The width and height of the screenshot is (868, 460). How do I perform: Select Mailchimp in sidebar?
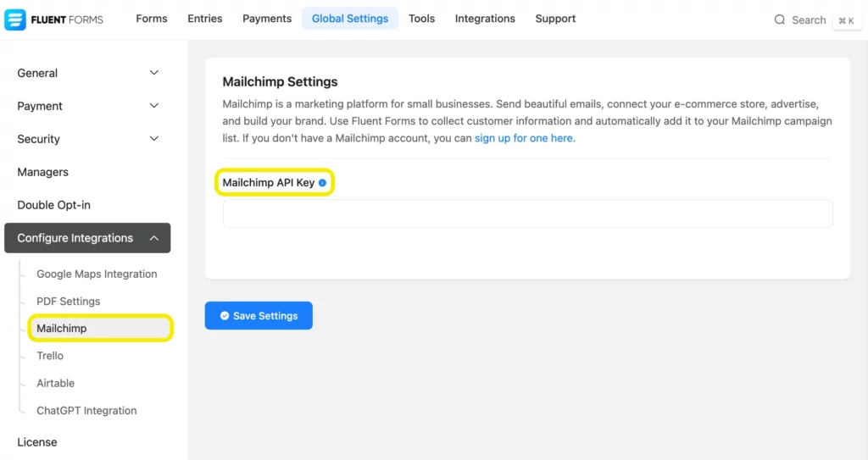tap(100, 328)
